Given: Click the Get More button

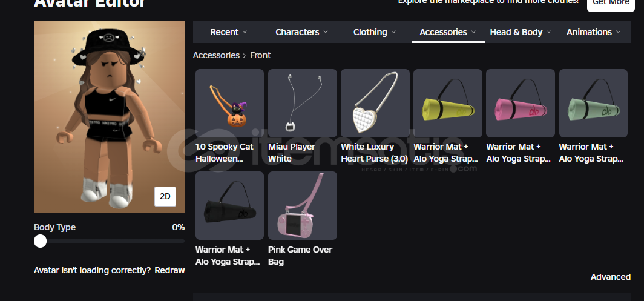Looking at the screenshot, I should click(x=611, y=4).
